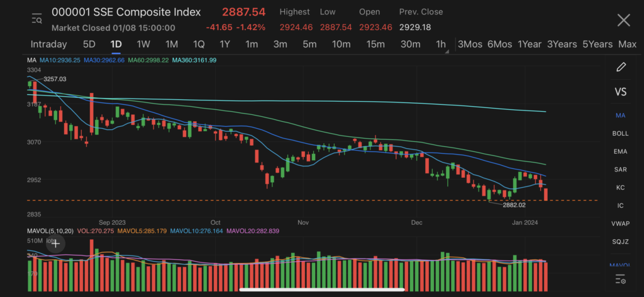This screenshot has width=644, height=297.
Task: Open the indicator settings icon at bottom right
Action: pyautogui.click(x=621, y=280)
